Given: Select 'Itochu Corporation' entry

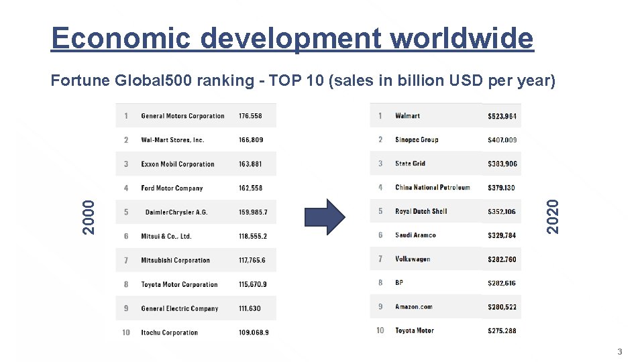Looking at the screenshot, I should coord(170,333).
